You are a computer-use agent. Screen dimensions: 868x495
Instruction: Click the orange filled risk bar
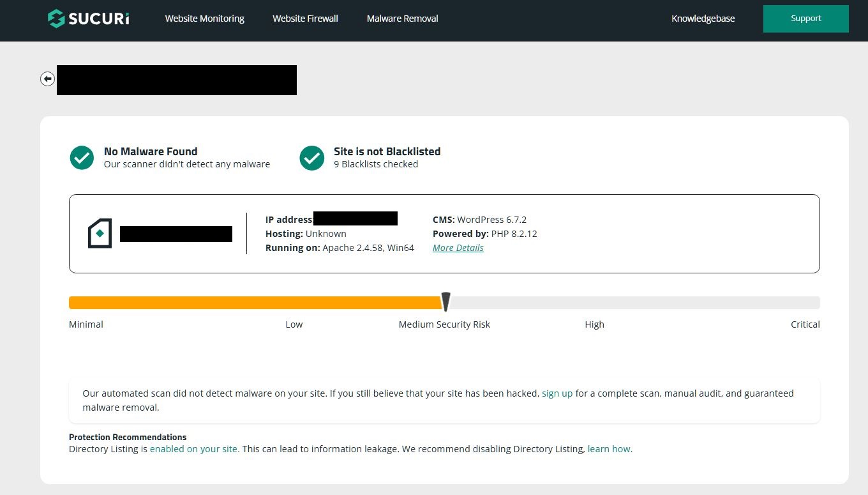(255, 303)
